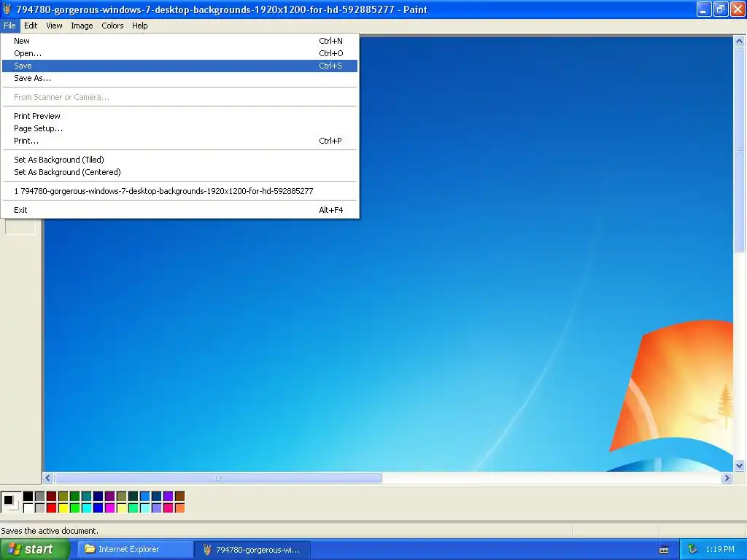Screen dimensions: 747x560
Task: Choose Open... from the File menu
Action: click(x=179, y=53)
